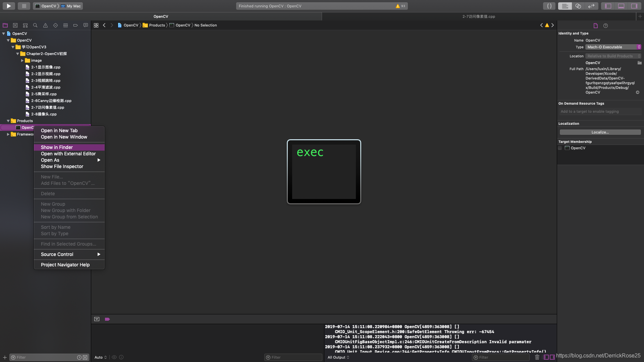Toggle the debug area visibility

tap(621, 6)
